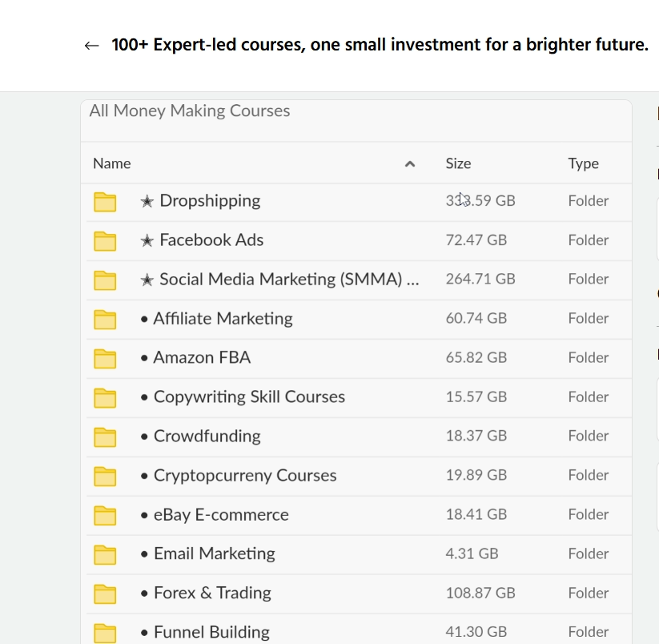This screenshot has width=659, height=644.
Task: Click the Email Marketing folder icon
Action: [x=105, y=554]
